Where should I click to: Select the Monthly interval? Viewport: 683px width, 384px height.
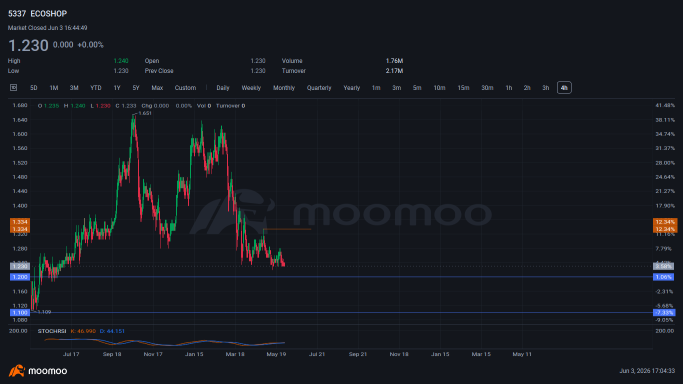(x=284, y=88)
